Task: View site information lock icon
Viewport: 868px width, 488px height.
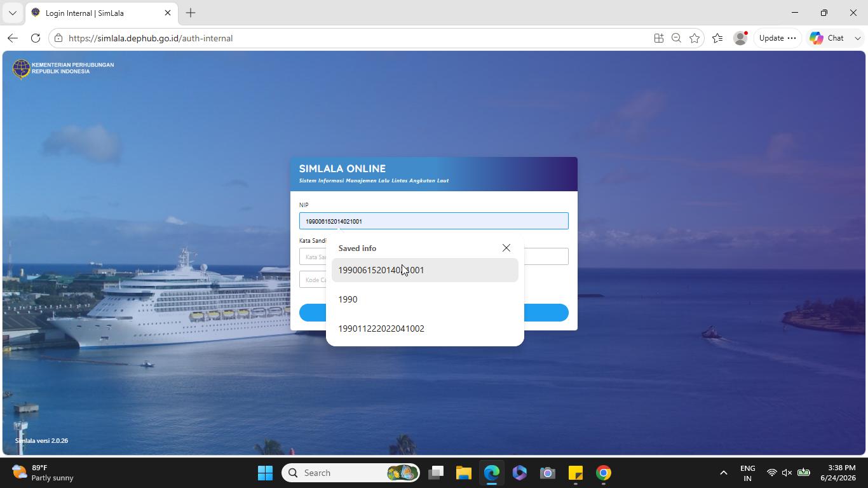Action: (x=58, y=38)
